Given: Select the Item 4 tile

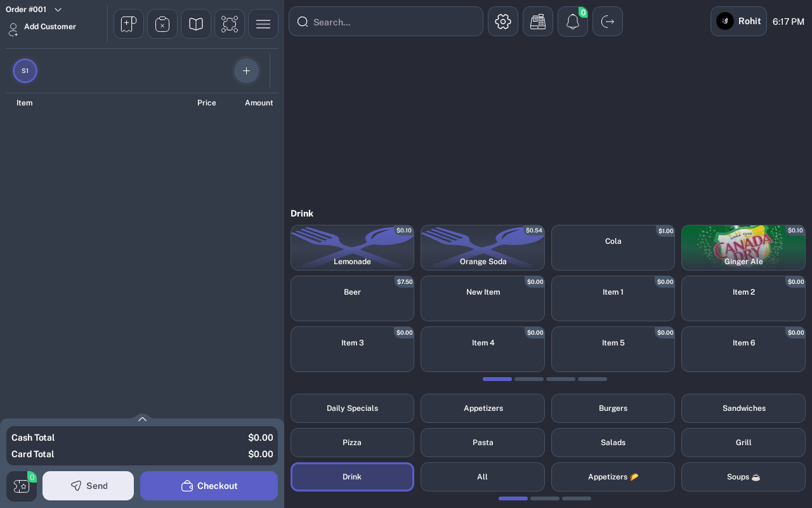Looking at the screenshot, I should [483, 349].
